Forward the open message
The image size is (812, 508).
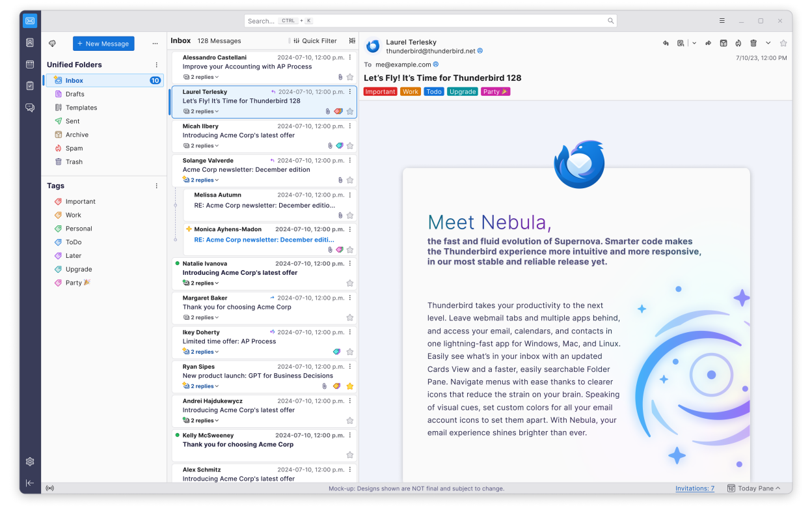[709, 43]
